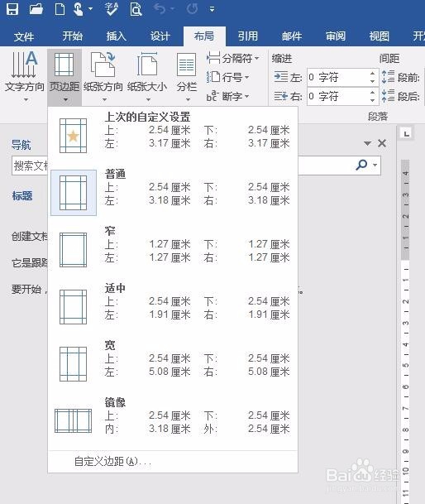Screen dimensions: 425x504
Task: Click the 页边距 margins button
Action: tap(64, 77)
